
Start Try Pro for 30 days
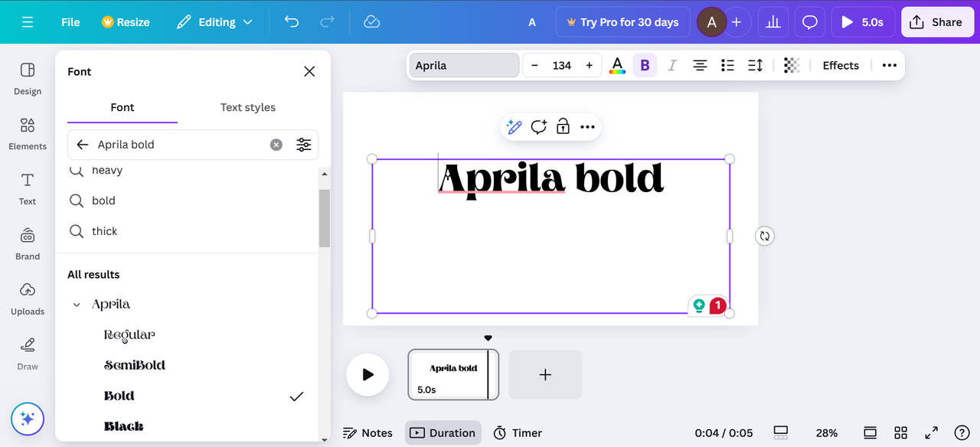pyautogui.click(x=622, y=22)
